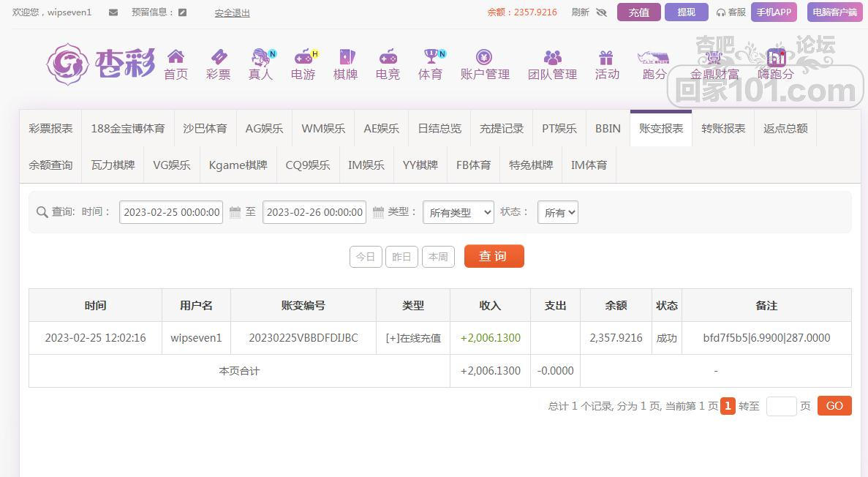This screenshot has width=868, height=477.
Task: Select the 账变报表 tab
Action: point(661,129)
